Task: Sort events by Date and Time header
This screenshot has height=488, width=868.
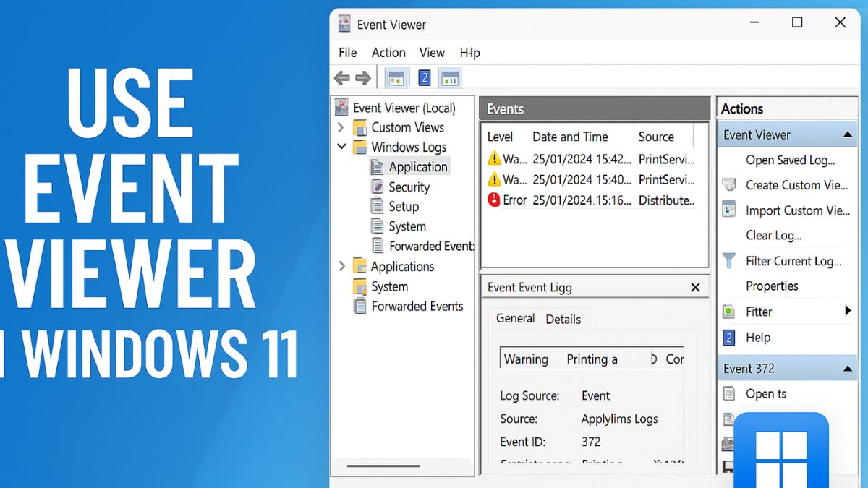Action: coord(570,137)
